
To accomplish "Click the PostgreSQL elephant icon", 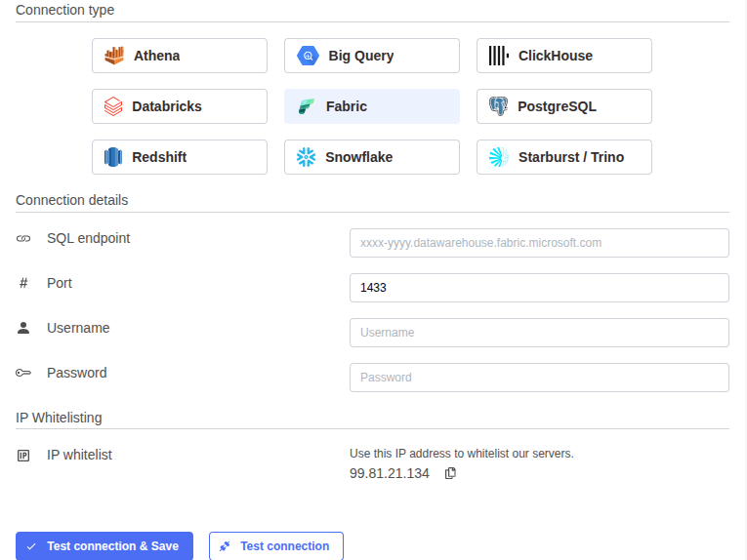I will click(498, 106).
